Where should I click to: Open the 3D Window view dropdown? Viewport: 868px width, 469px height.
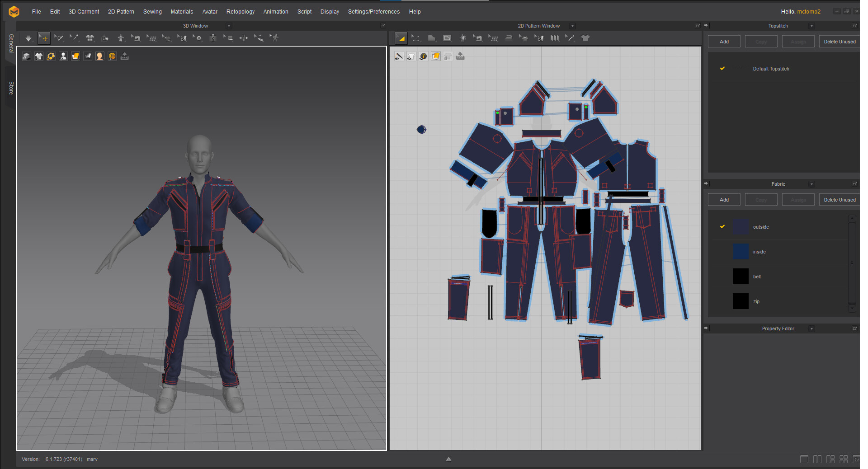(x=229, y=26)
